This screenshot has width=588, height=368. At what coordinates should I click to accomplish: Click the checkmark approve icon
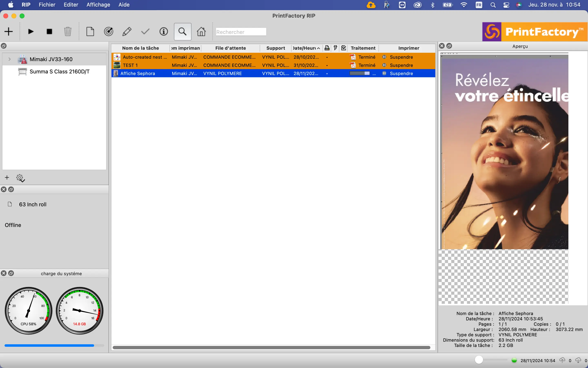pyautogui.click(x=145, y=32)
